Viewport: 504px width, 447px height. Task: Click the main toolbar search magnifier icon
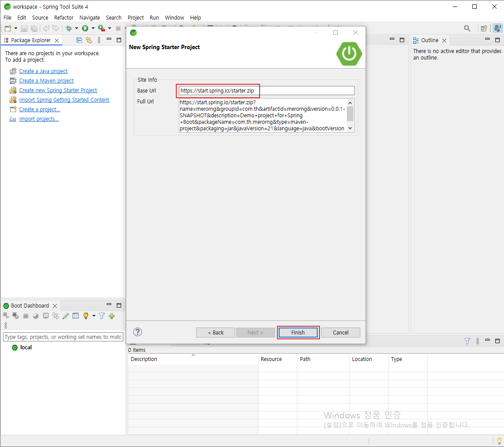tap(467, 28)
